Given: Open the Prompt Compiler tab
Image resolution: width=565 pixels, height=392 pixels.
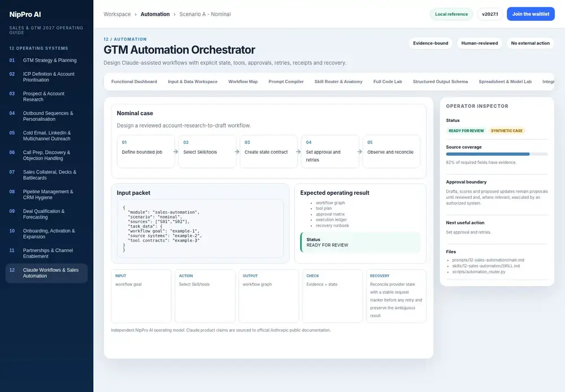Looking at the screenshot, I should click(x=286, y=82).
